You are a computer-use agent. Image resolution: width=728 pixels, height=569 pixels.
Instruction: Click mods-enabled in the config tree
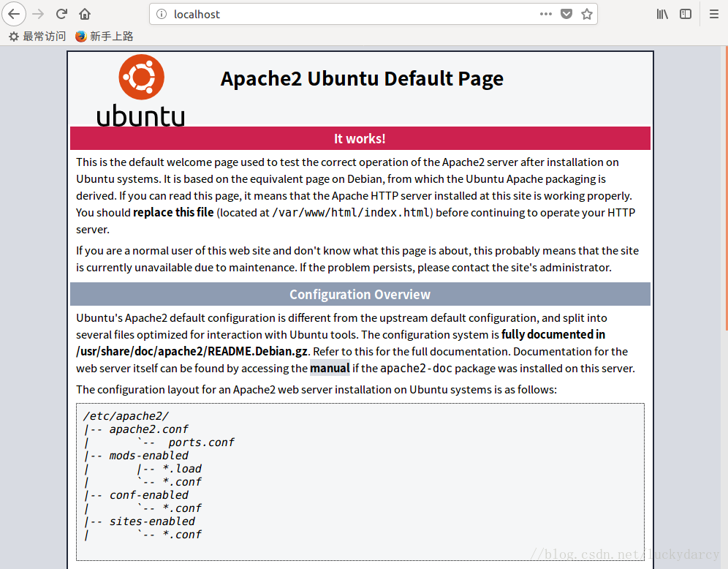pos(149,456)
